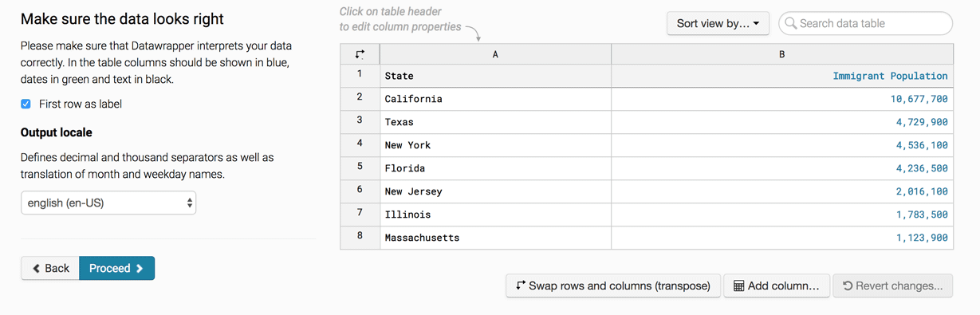Click the left arrow icon on Back

point(36,269)
